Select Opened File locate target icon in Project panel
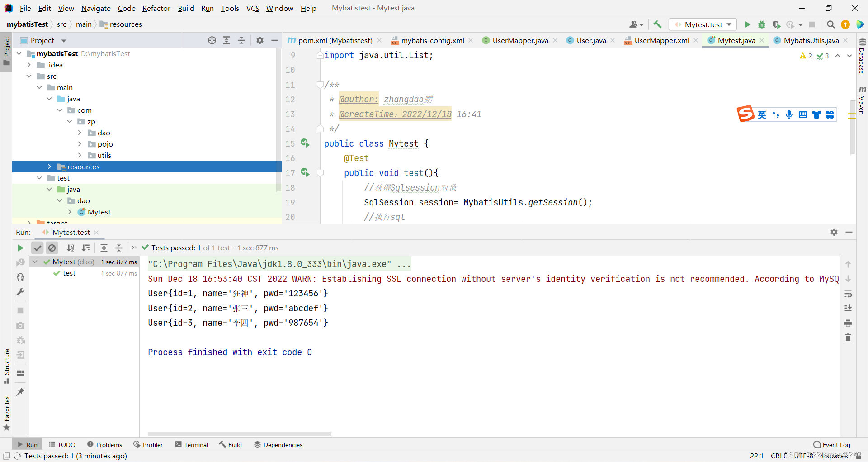Screen dimensions: 868x462 212,40
